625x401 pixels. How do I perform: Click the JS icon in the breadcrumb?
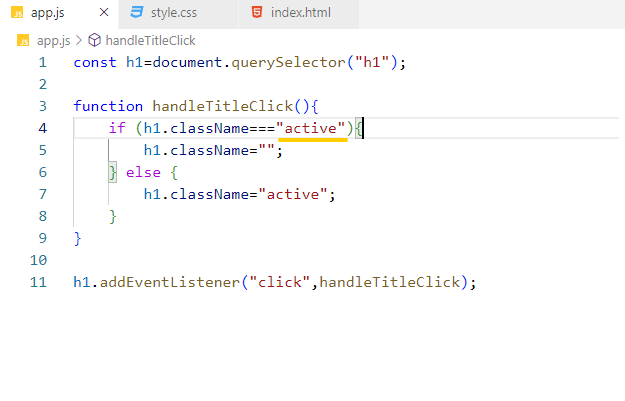pyautogui.click(x=23, y=41)
